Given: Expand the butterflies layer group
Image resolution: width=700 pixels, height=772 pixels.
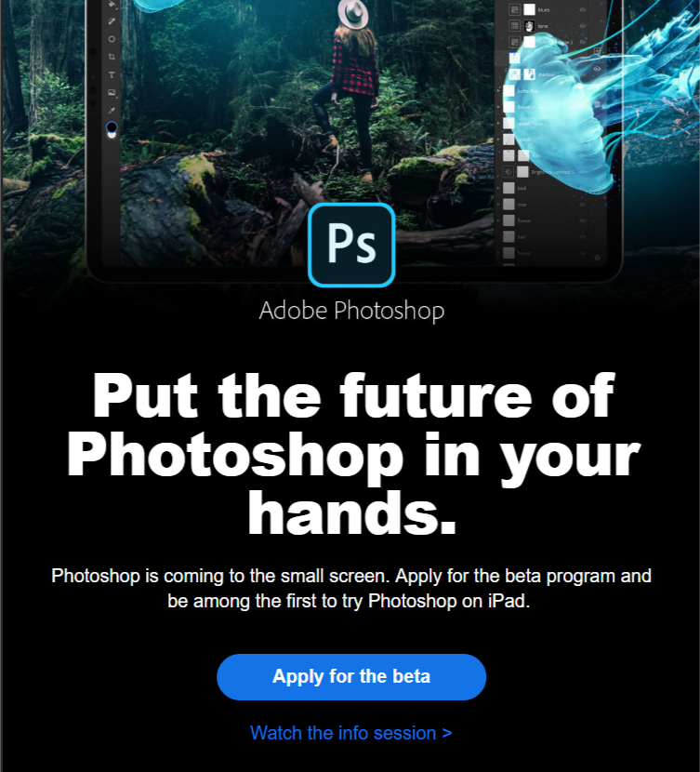Looking at the screenshot, I should (x=498, y=91).
